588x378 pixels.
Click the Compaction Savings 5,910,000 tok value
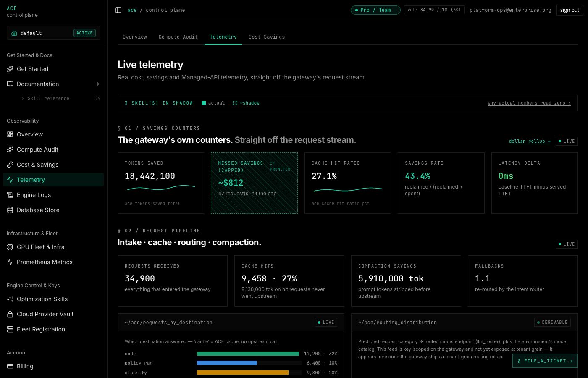[x=391, y=278]
